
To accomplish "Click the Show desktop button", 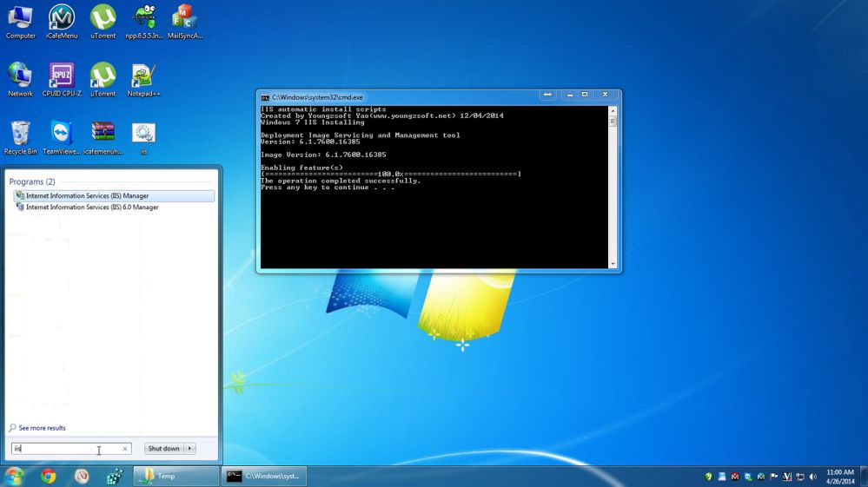I will tap(864, 477).
